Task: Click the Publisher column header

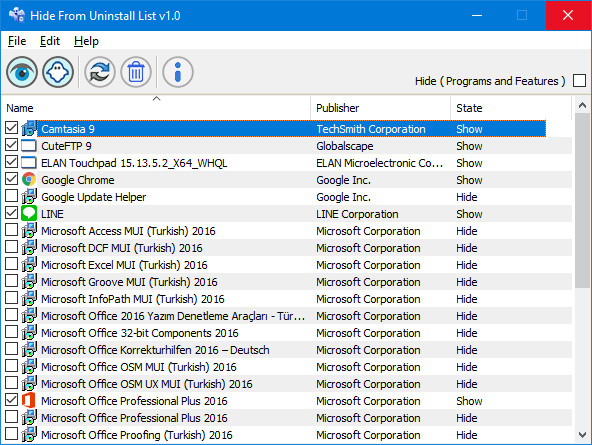Action: pos(381,108)
